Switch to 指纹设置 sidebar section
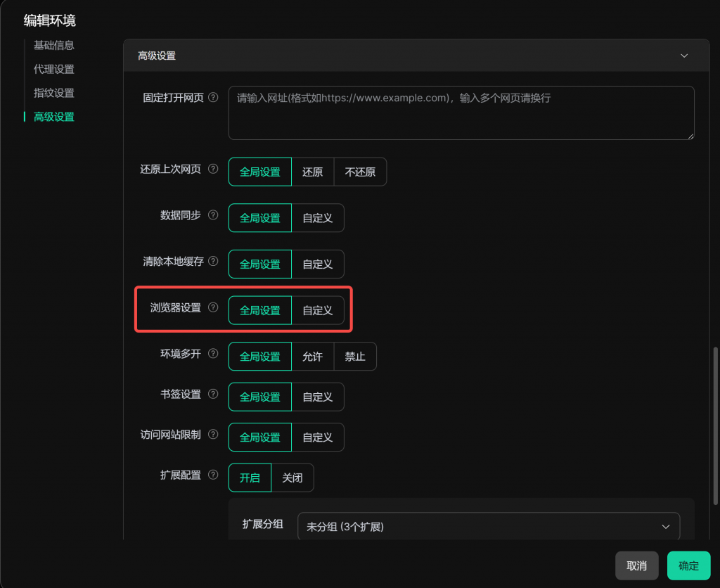 point(54,93)
